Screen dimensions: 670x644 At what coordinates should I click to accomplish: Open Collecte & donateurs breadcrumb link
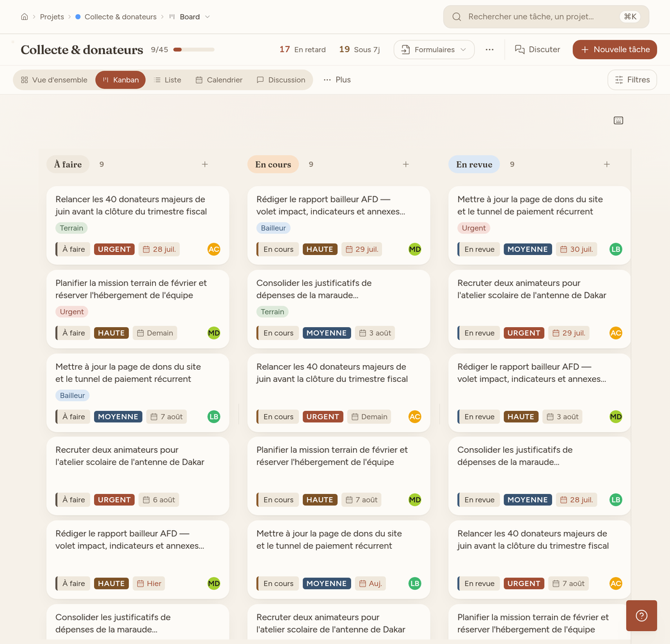pyautogui.click(x=116, y=17)
